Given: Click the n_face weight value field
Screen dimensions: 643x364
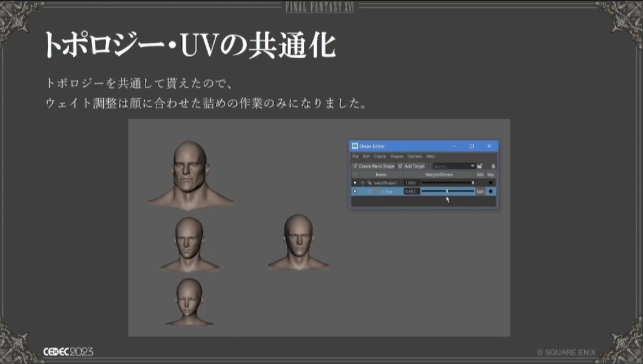Looking at the screenshot, I should (x=411, y=192).
